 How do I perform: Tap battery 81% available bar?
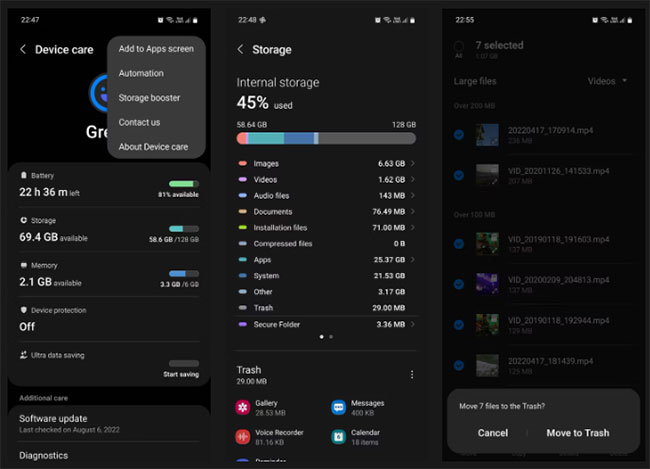pyautogui.click(x=184, y=184)
